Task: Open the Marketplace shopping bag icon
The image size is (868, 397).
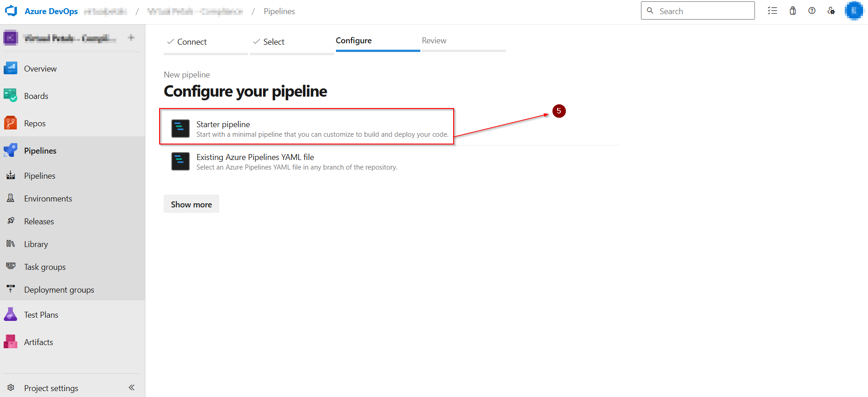Action: point(793,10)
